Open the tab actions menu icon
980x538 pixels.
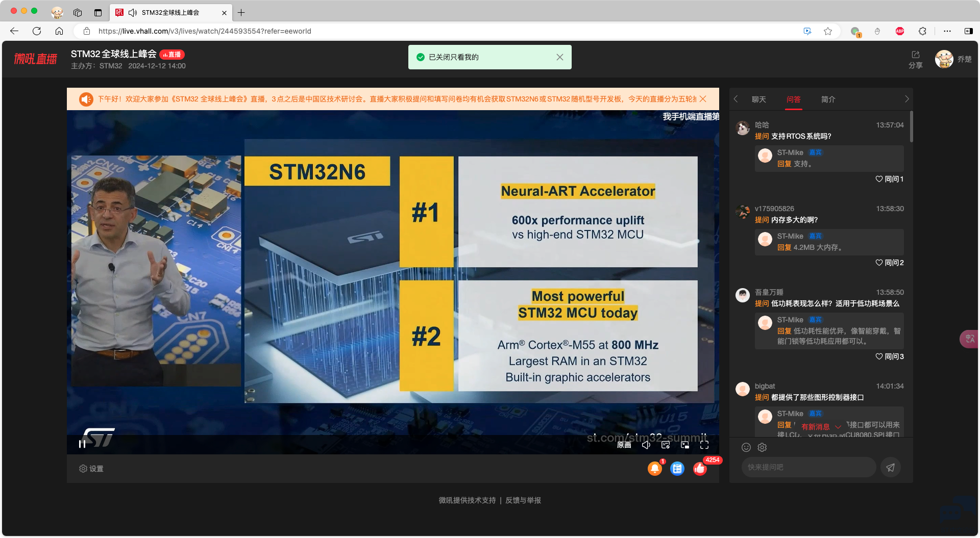(98, 12)
